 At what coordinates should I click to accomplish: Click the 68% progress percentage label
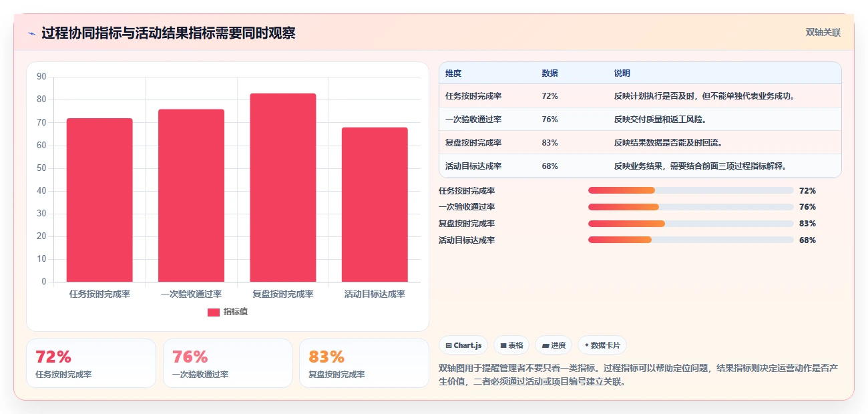point(807,240)
